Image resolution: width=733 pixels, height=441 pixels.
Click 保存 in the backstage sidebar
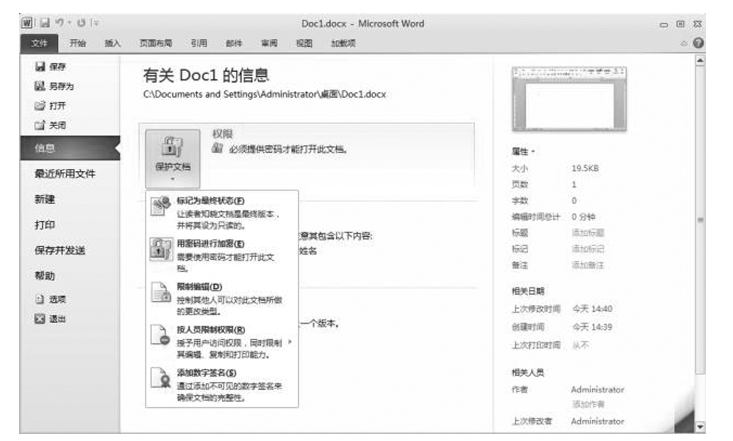pyautogui.click(x=50, y=67)
